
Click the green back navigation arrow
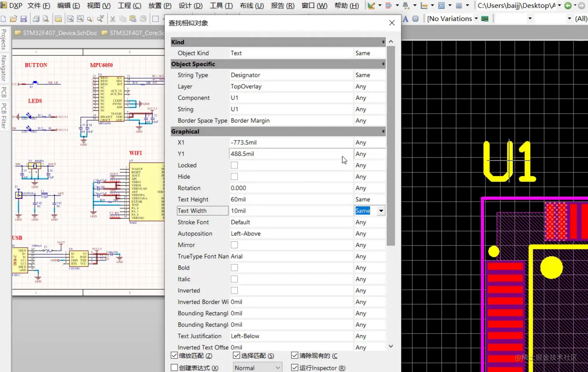pyautogui.click(x=568, y=5)
